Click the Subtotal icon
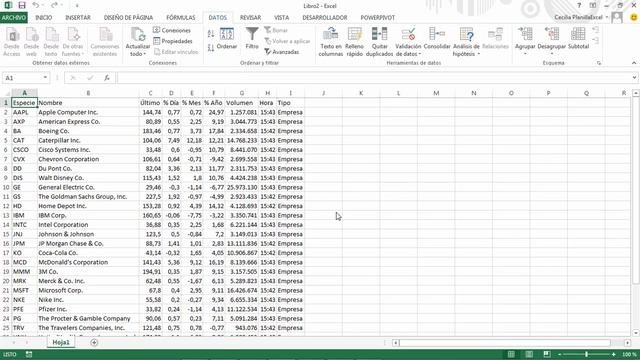This screenshot has width=640, height=360. (578, 39)
